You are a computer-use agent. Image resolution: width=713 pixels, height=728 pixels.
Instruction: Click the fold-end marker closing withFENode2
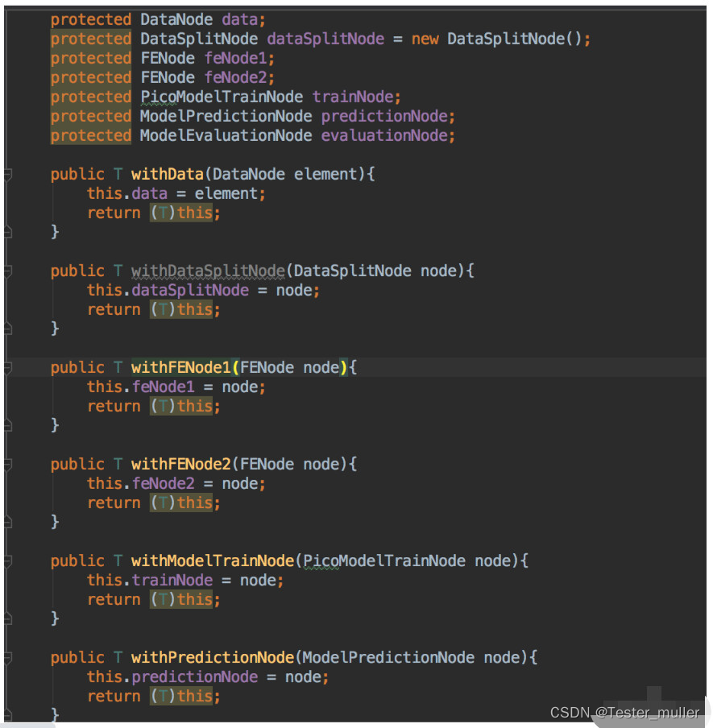coord(7,521)
